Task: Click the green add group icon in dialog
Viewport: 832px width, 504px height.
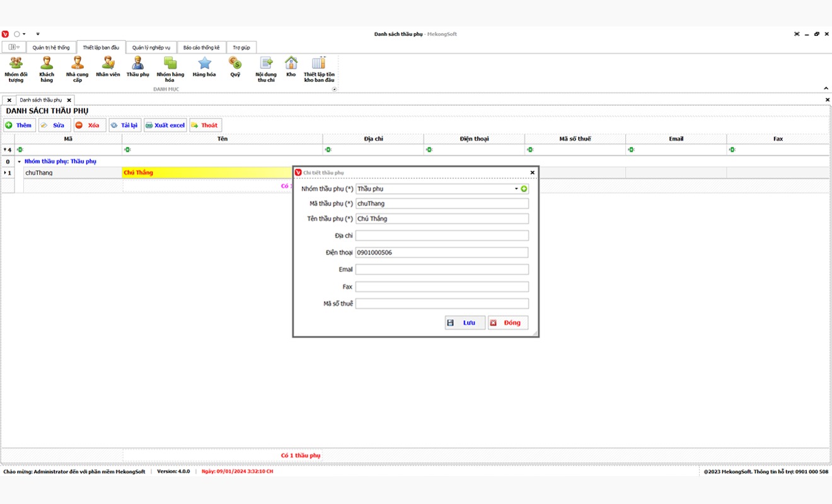Action: pos(524,189)
